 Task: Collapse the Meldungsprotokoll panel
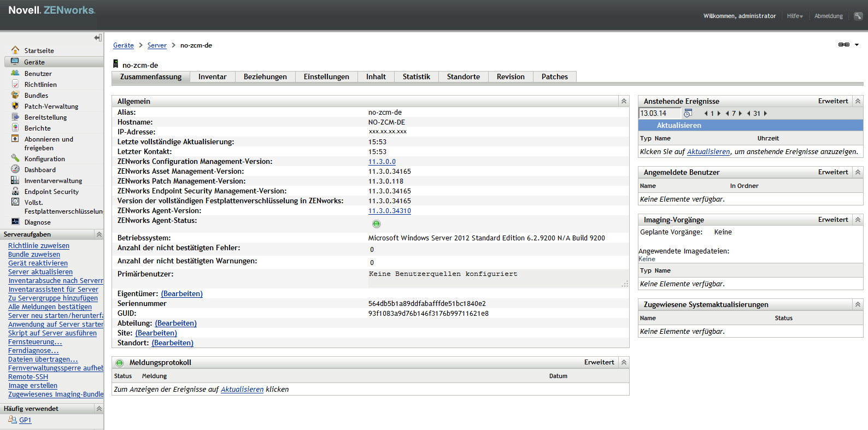623,362
